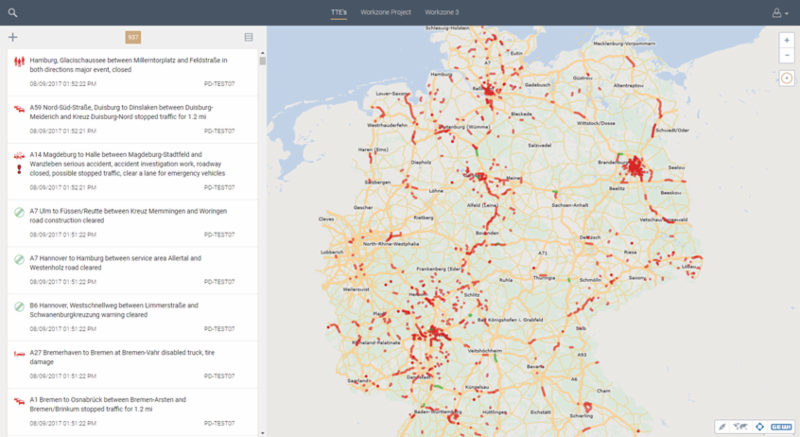Click the search magnifier icon
Viewport: 800px width, 437px height.
pos(12,12)
